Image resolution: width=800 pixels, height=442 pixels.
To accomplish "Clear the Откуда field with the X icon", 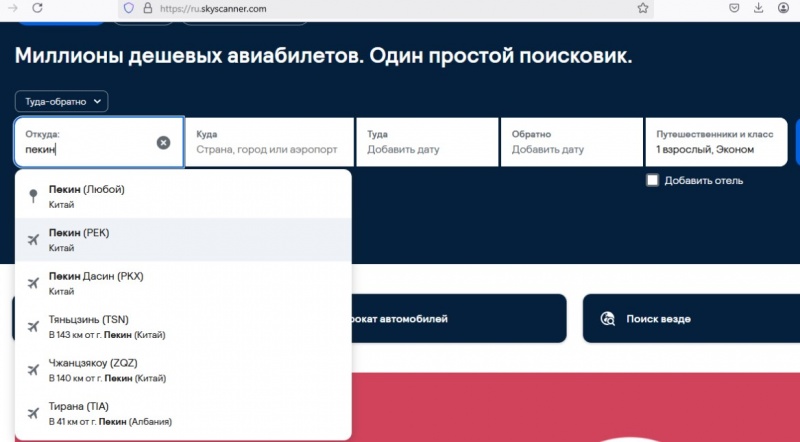I will pyautogui.click(x=163, y=142).
